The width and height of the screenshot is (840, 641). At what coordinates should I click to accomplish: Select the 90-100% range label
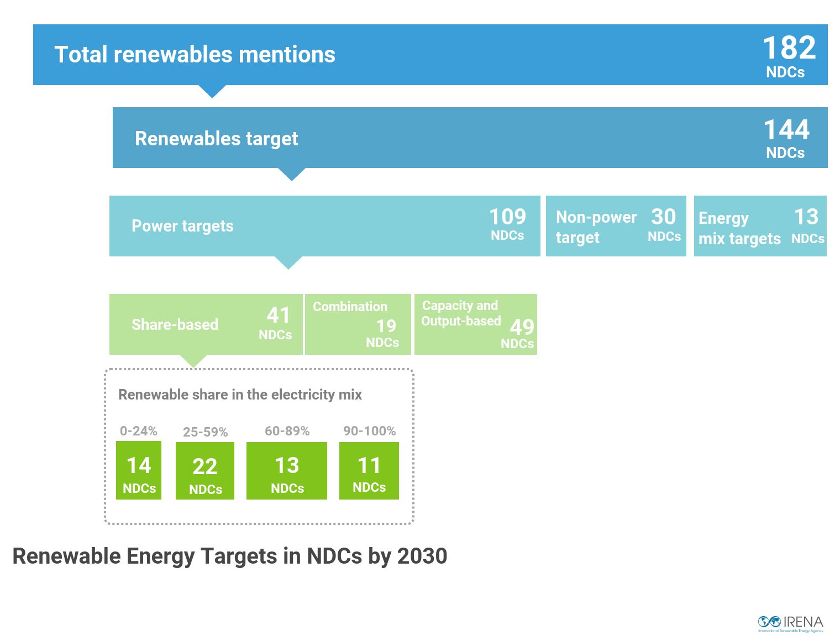370,431
